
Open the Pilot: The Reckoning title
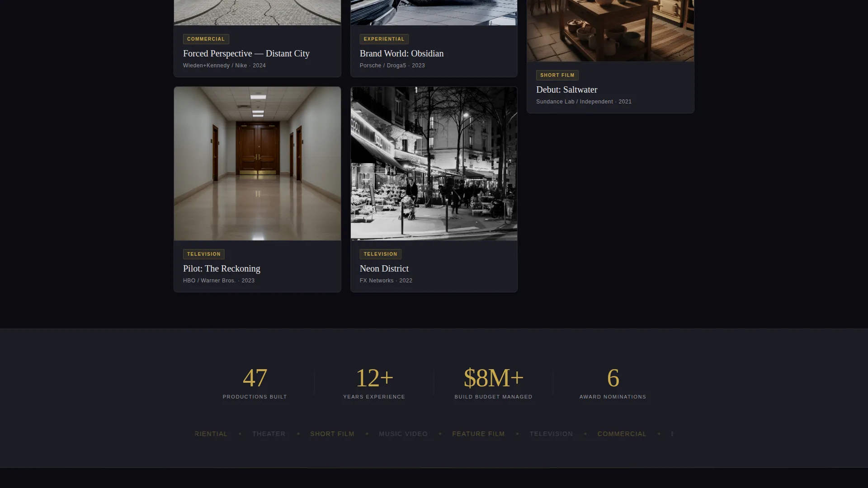(x=222, y=268)
